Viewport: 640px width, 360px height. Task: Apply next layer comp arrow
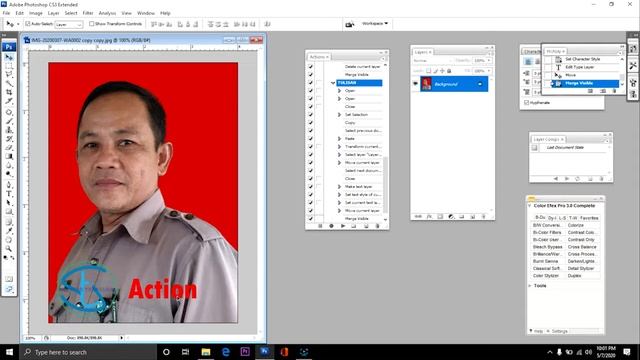pyautogui.click(x=567, y=179)
